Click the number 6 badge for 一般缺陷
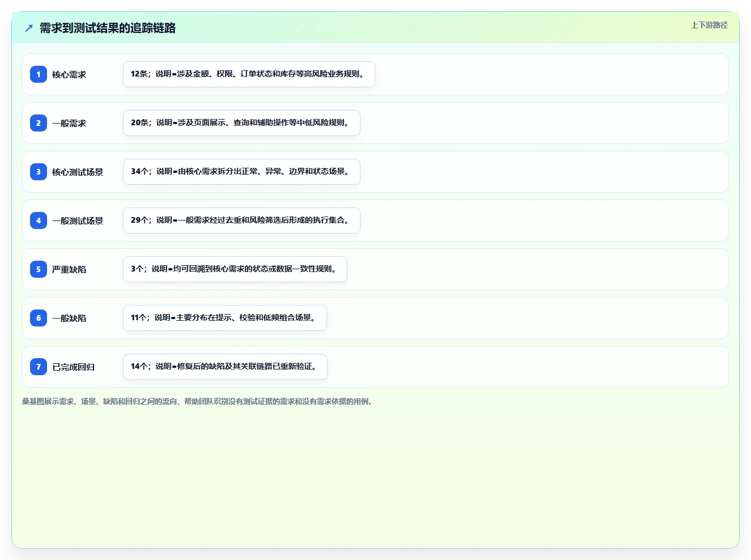Screen dimensions: 751x560 pyautogui.click(x=39, y=318)
